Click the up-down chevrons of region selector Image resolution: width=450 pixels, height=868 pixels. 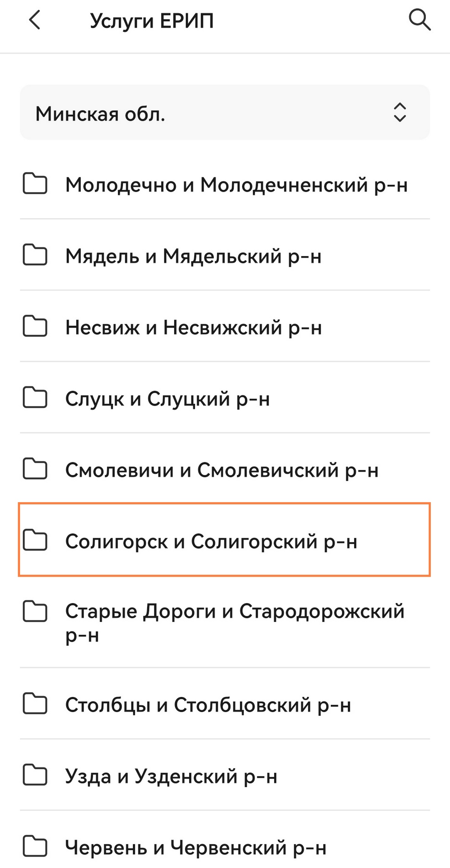(400, 113)
